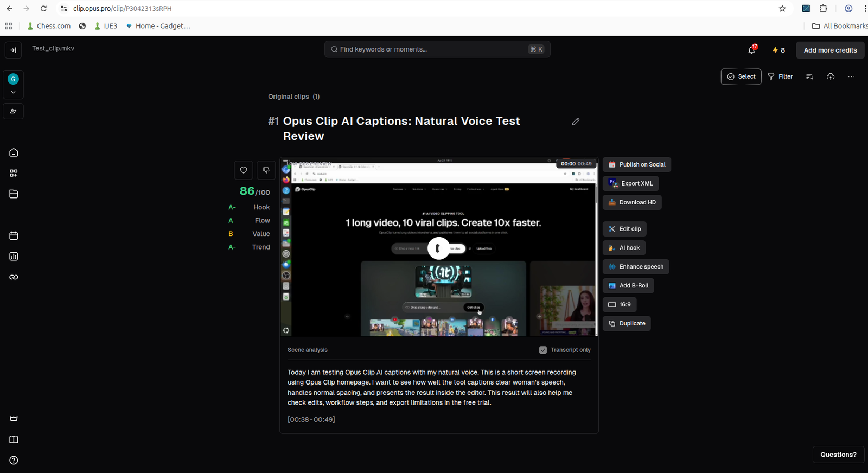Open the sort order icon
The width and height of the screenshot is (868, 473).
point(809,76)
